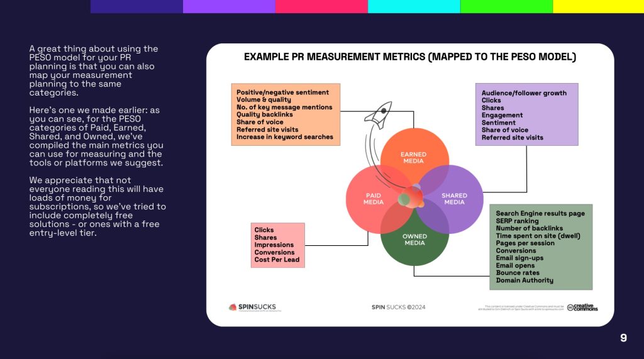Click the Creative Commons logo
The image size is (644, 359).
click(x=582, y=307)
